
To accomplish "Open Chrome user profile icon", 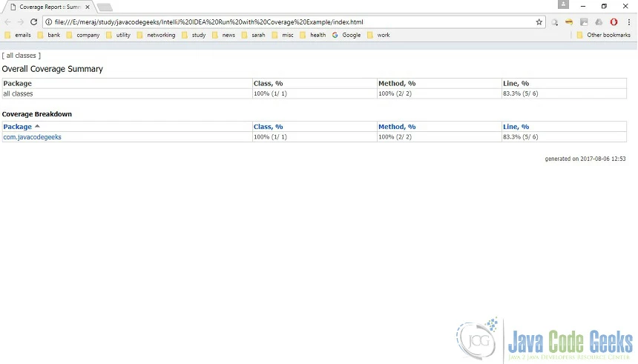I will [x=563, y=4].
